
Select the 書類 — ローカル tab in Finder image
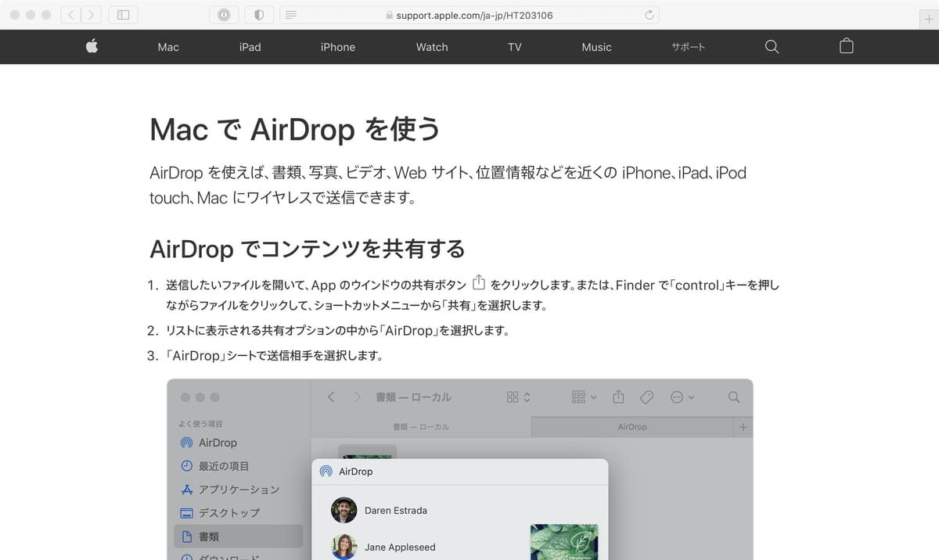[421, 427]
